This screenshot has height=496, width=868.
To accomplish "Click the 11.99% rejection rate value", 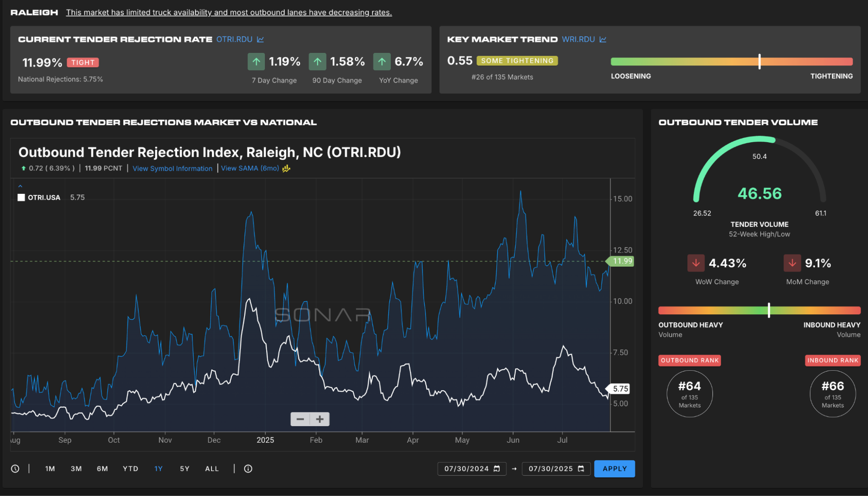I will [x=42, y=62].
